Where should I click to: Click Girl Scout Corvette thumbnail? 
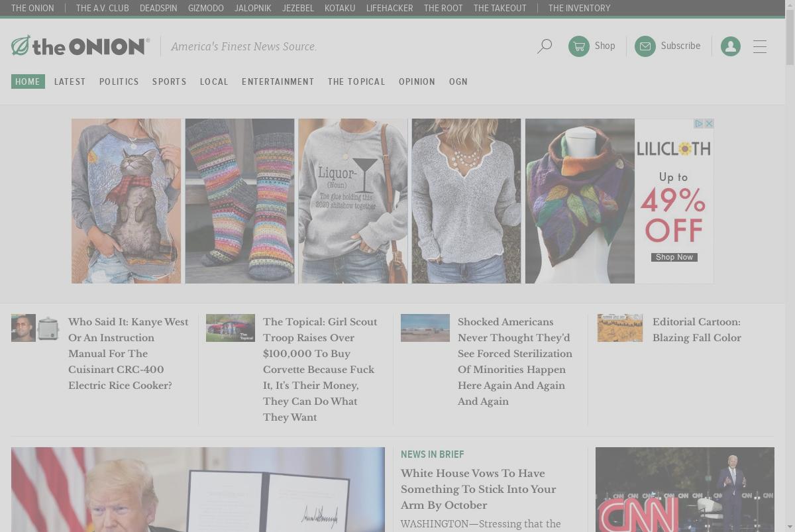coord(231,328)
